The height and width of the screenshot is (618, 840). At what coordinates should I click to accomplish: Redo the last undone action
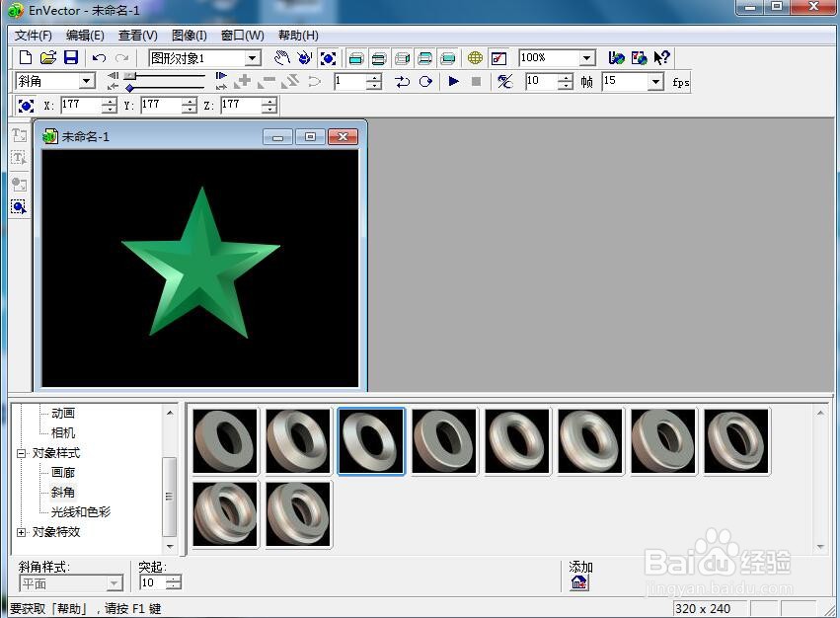pos(122,57)
